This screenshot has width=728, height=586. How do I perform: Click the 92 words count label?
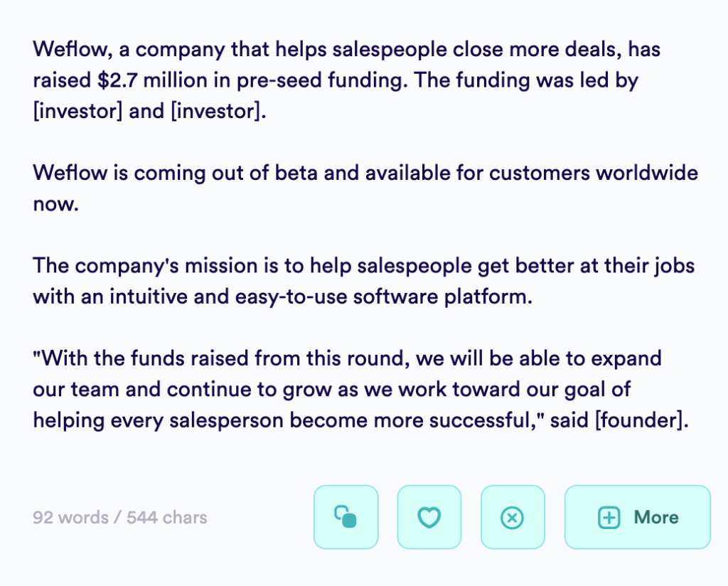70,517
